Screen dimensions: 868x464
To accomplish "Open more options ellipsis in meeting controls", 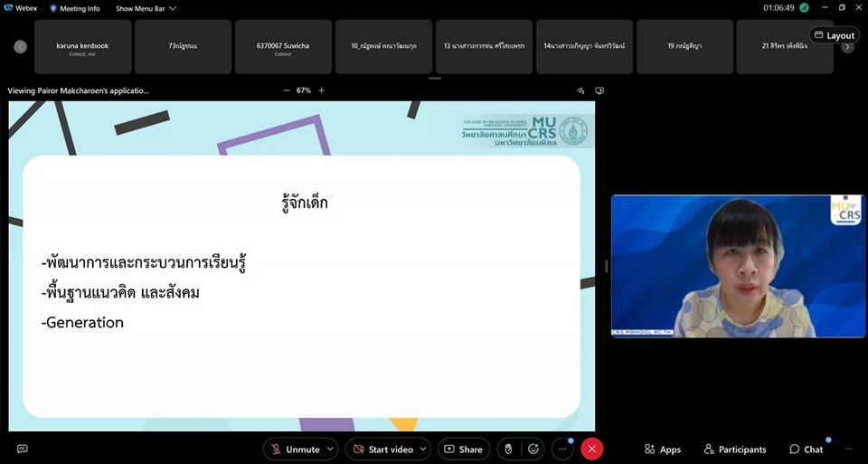I will [x=562, y=449].
